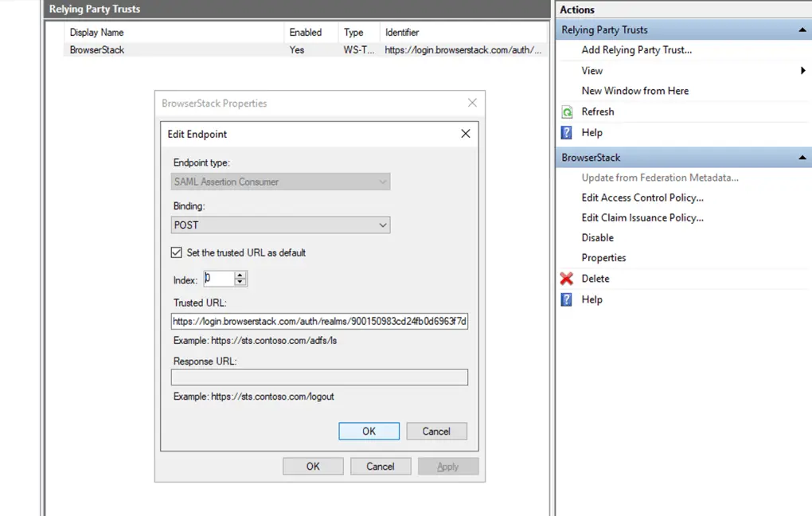Image resolution: width=812 pixels, height=516 pixels.
Task: Select Add Relying Party Trust action
Action: click(x=636, y=49)
